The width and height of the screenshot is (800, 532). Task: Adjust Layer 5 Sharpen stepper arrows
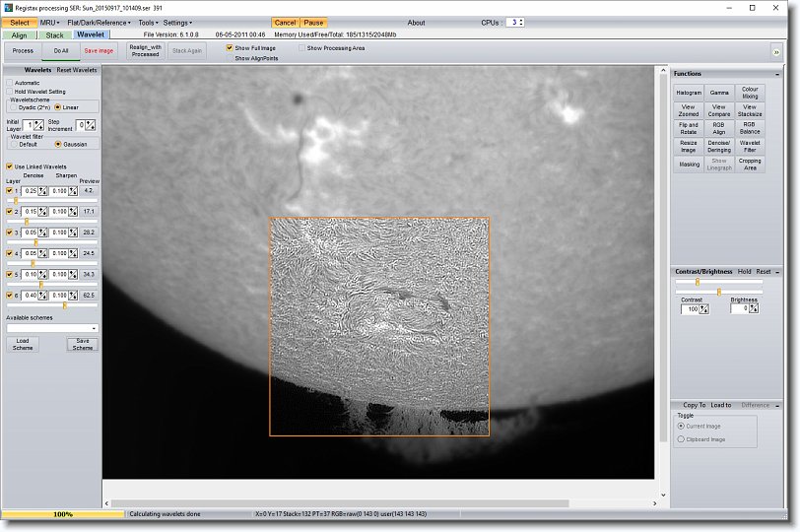click(x=73, y=275)
